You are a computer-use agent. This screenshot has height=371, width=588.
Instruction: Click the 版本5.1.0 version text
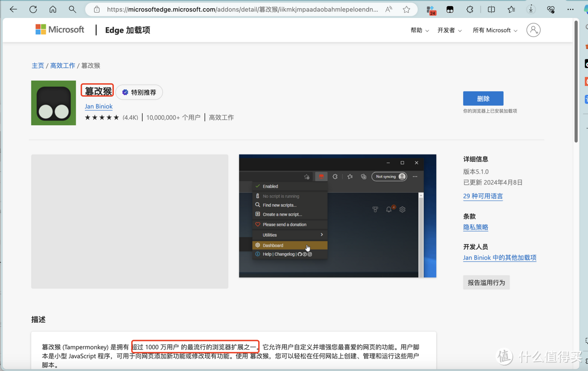(476, 172)
